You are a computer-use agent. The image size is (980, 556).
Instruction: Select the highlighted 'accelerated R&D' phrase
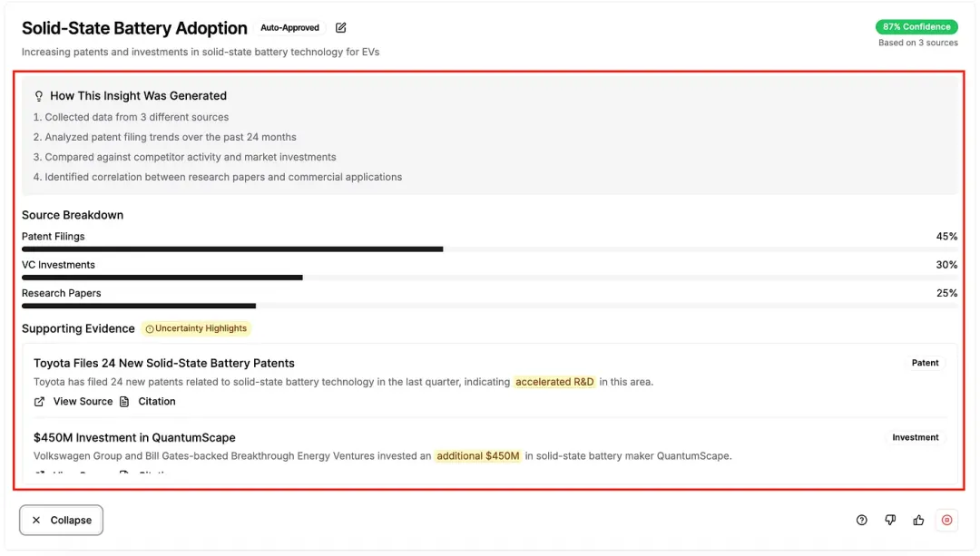click(554, 382)
